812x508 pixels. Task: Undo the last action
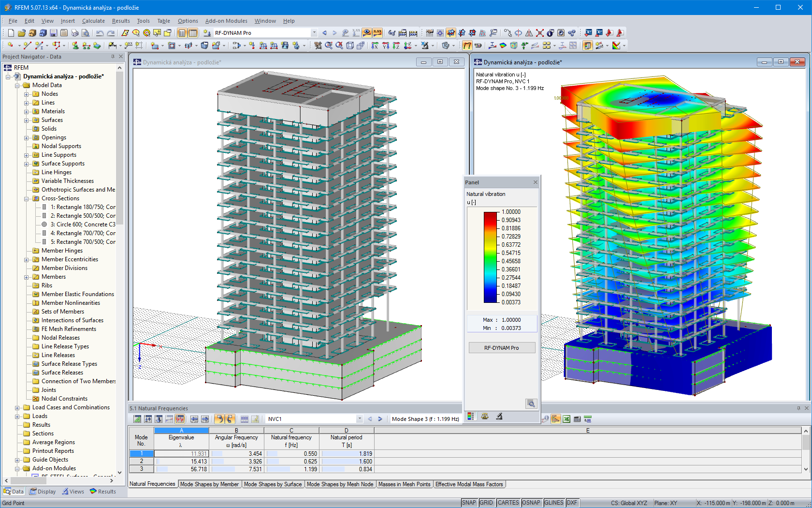[100, 33]
